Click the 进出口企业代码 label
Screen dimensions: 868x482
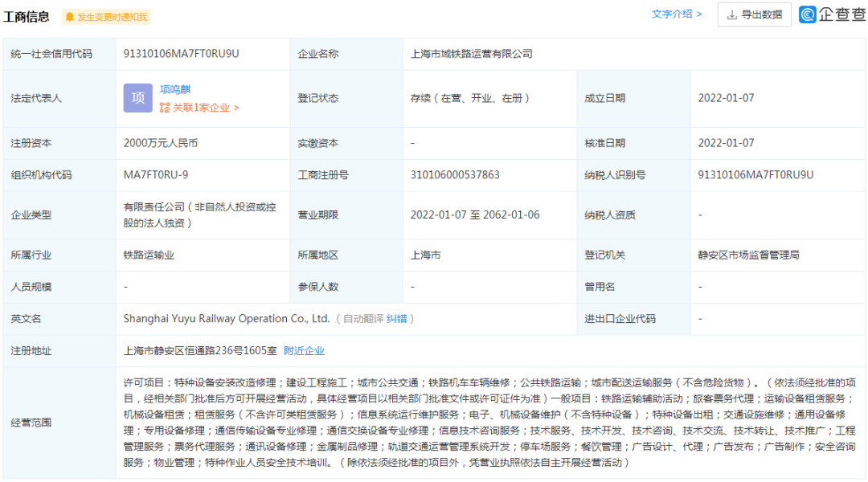click(x=620, y=319)
